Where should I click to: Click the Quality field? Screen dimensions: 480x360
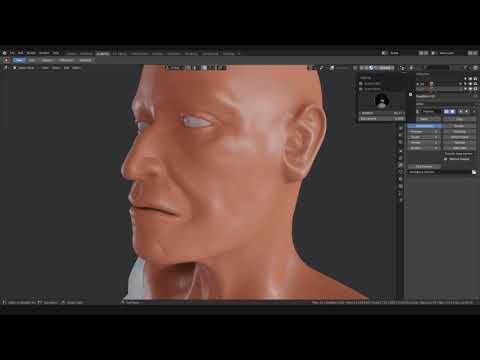click(x=424, y=148)
